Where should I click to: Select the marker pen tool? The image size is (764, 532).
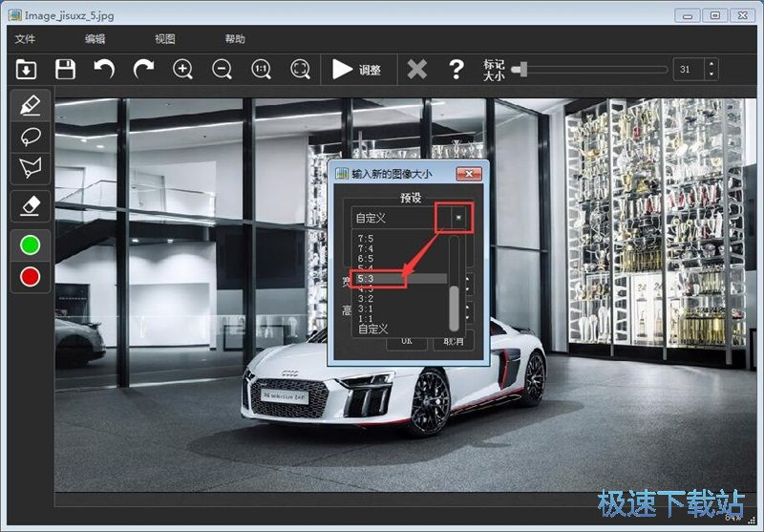coord(31,105)
